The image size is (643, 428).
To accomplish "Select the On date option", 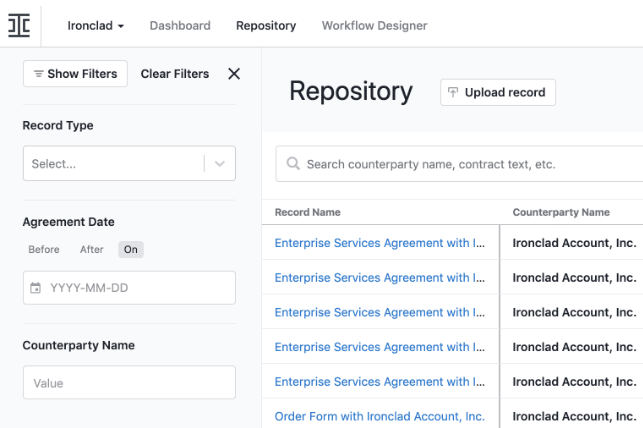I will pos(131,250).
